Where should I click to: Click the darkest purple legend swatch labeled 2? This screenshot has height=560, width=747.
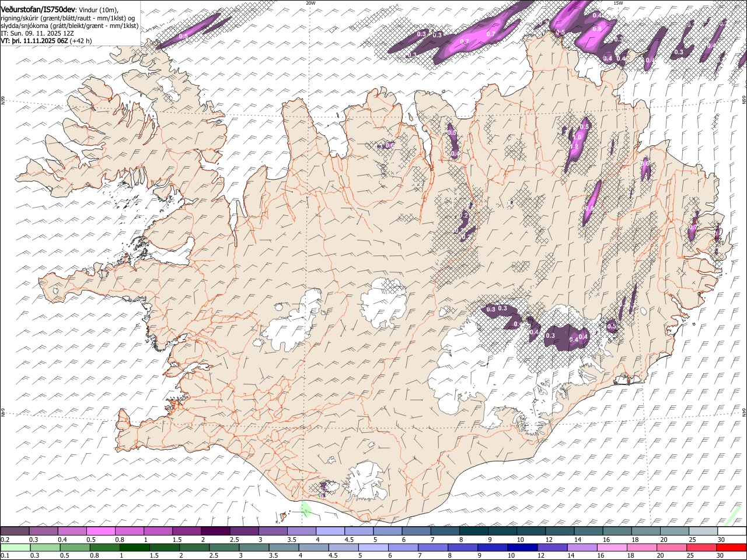[215, 531]
